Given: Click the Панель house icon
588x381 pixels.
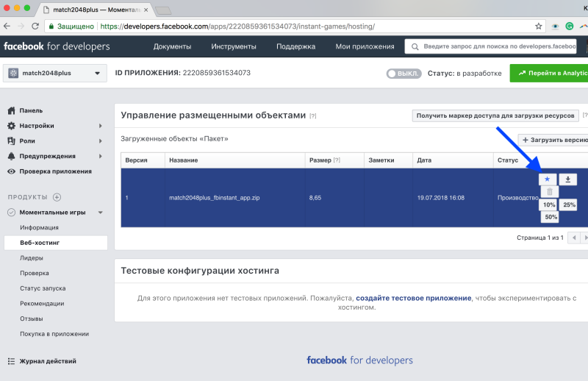Looking at the screenshot, I should pos(12,110).
